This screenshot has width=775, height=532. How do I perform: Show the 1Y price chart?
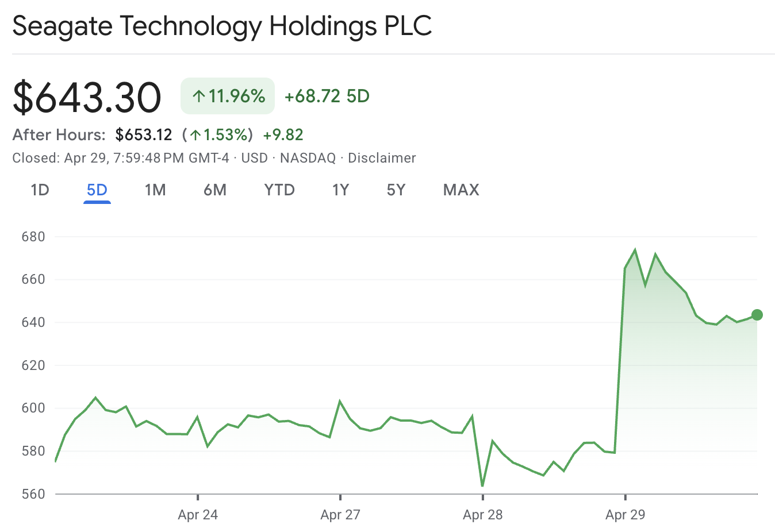(341, 190)
